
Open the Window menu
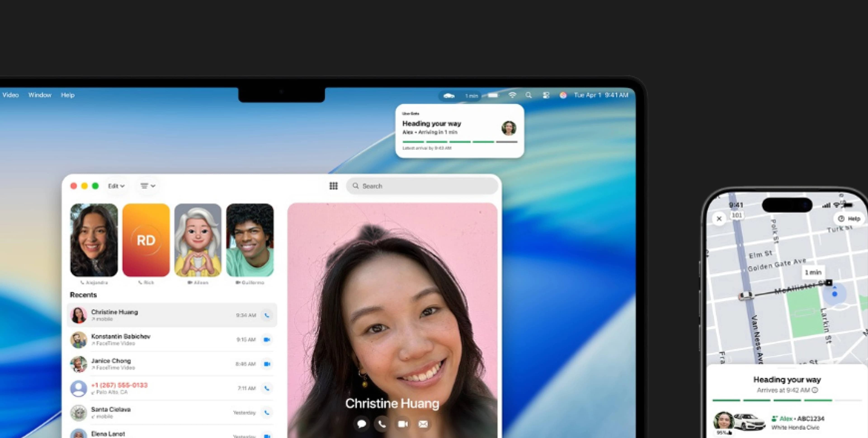40,95
